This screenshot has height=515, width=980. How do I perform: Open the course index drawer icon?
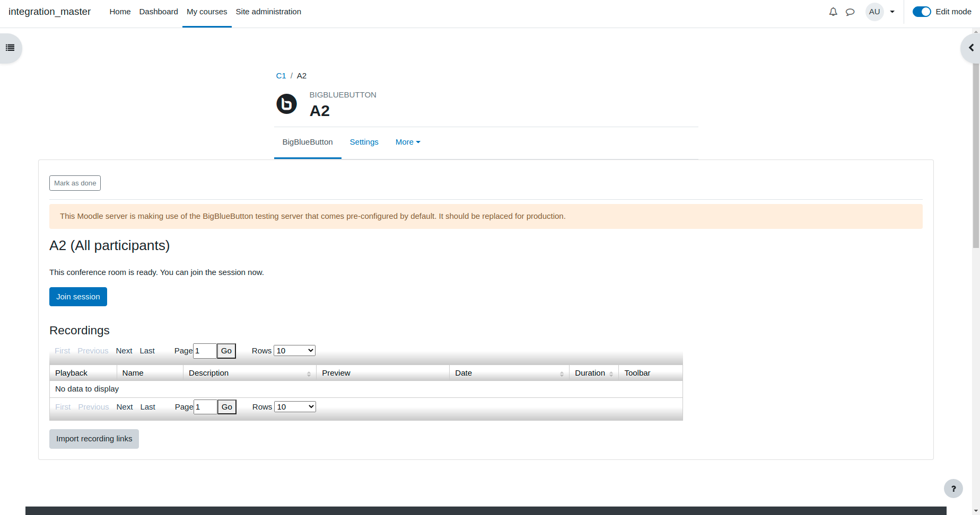coord(10,48)
